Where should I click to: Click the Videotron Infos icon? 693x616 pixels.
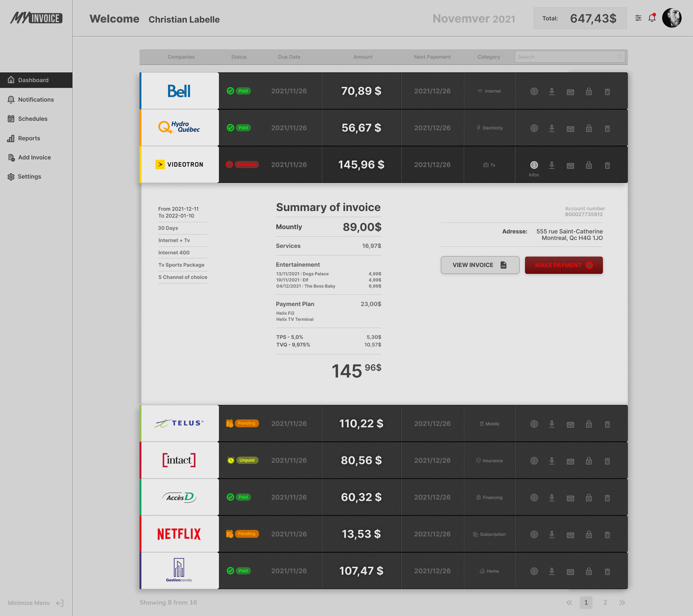(x=534, y=165)
